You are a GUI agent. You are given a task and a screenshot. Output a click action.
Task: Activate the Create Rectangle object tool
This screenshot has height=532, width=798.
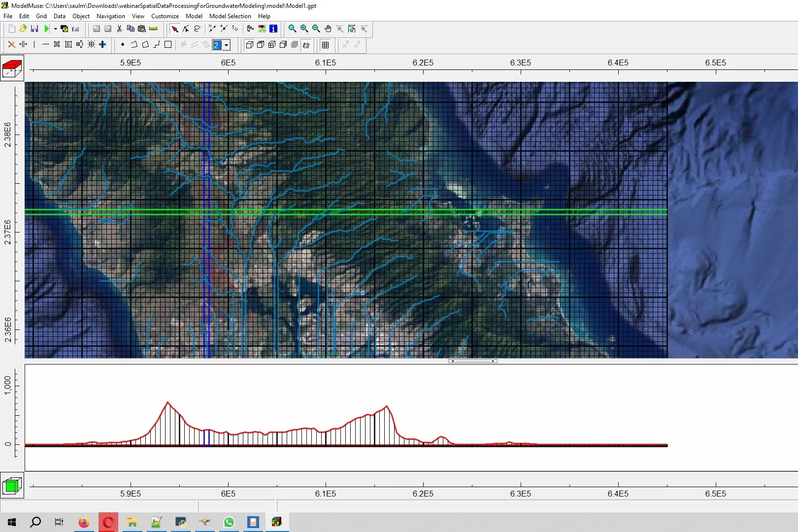[x=168, y=45]
